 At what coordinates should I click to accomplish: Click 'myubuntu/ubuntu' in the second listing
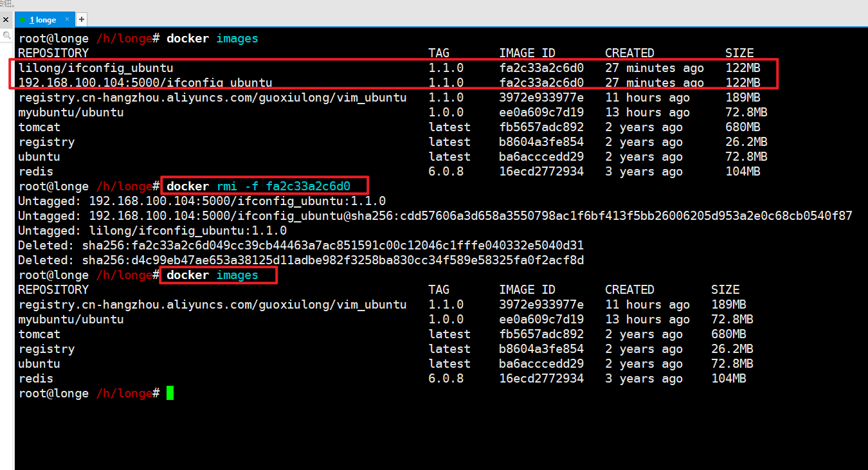pyautogui.click(x=71, y=320)
